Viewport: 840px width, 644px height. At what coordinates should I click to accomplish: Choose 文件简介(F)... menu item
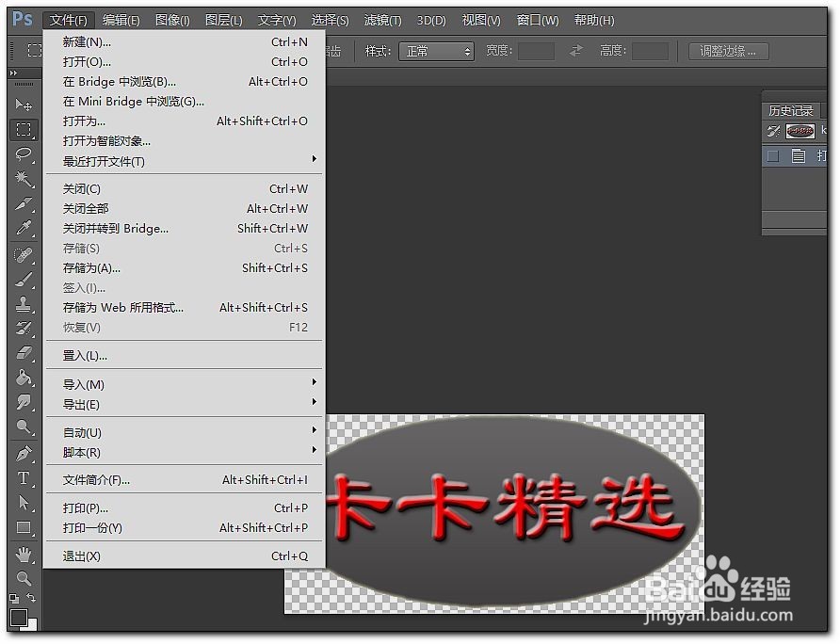coord(185,480)
